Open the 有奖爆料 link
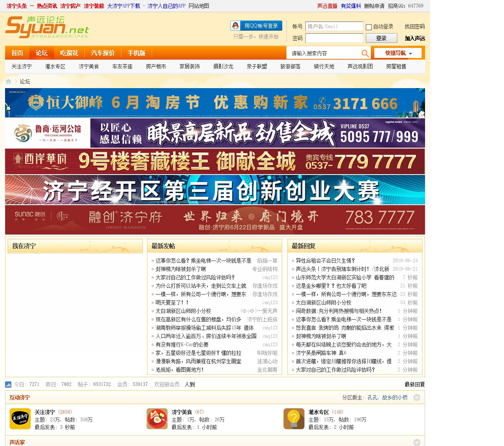 [351, 6]
